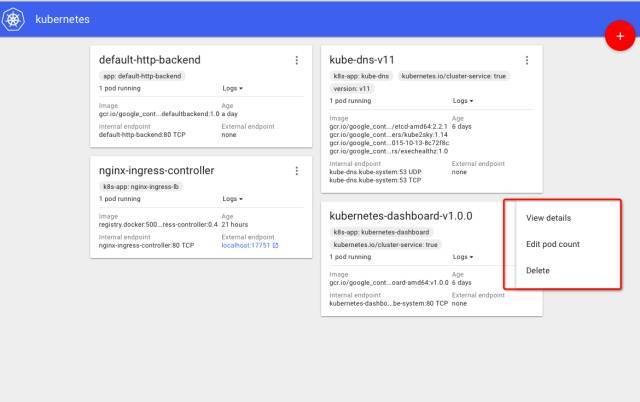Click dashboard card's kubernetes.io/cluster-service: true chip
Screen dimensions: 640x402
(x=385, y=245)
